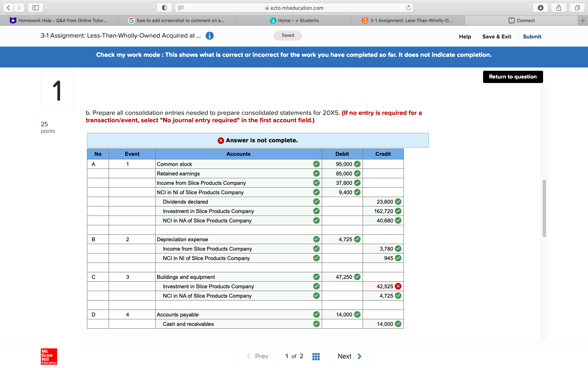Image resolution: width=588 pixels, height=368 pixels.
Task: Click the Check my work mode banner text
Action: point(294,55)
